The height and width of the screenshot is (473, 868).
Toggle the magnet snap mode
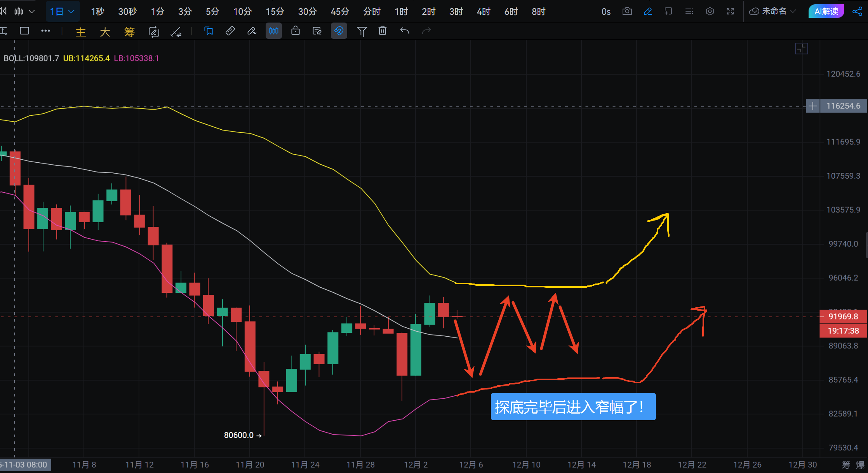coord(339,31)
